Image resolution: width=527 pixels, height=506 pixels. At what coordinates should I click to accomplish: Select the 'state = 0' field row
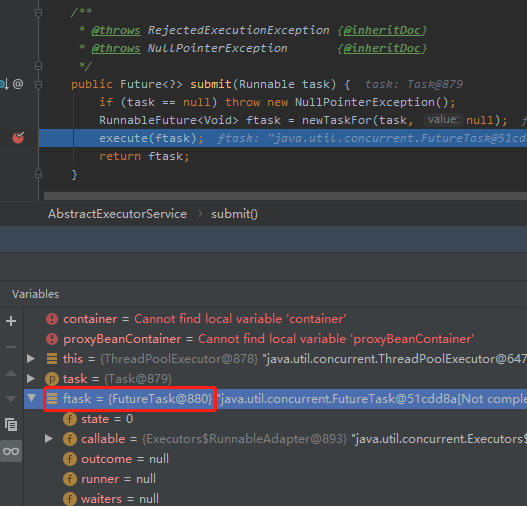click(275, 419)
